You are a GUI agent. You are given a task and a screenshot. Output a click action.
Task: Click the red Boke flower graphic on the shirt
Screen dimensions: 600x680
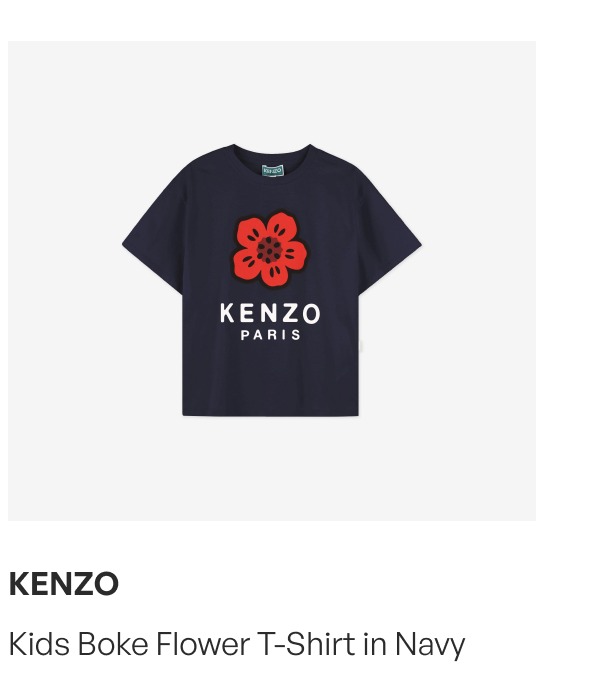coord(270,249)
